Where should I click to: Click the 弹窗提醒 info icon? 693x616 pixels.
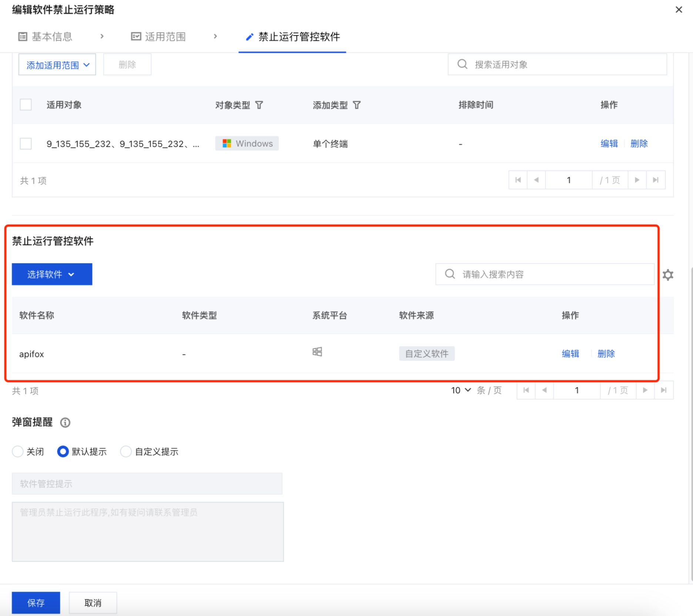click(x=65, y=423)
